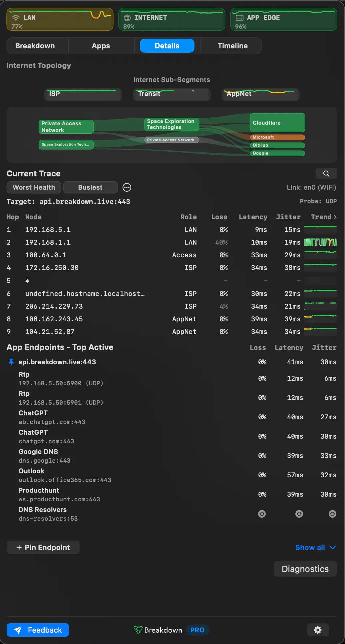
Task: Switch to the Timeline tab
Action: pyautogui.click(x=233, y=46)
